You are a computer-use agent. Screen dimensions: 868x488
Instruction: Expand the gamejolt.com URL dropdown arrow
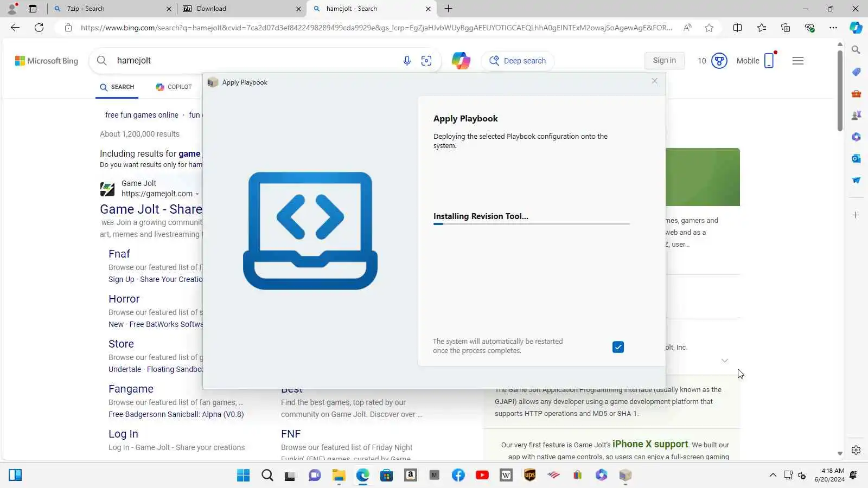[x=197, y=194]
